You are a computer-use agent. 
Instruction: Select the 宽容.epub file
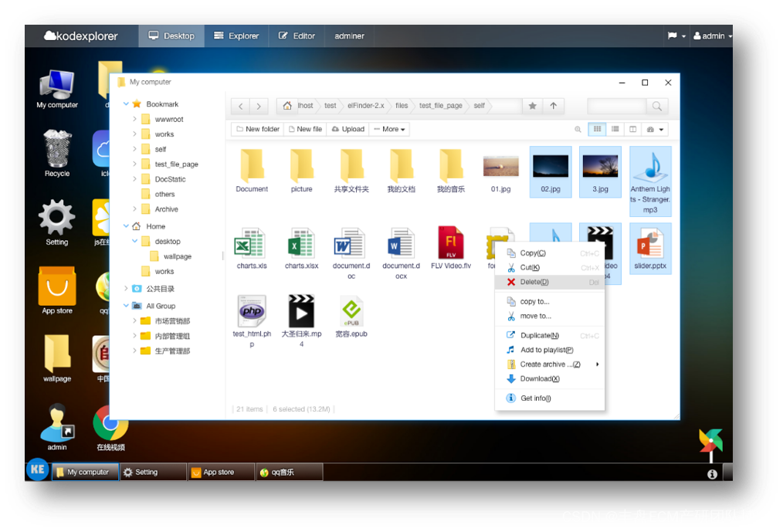pos(351,317)
